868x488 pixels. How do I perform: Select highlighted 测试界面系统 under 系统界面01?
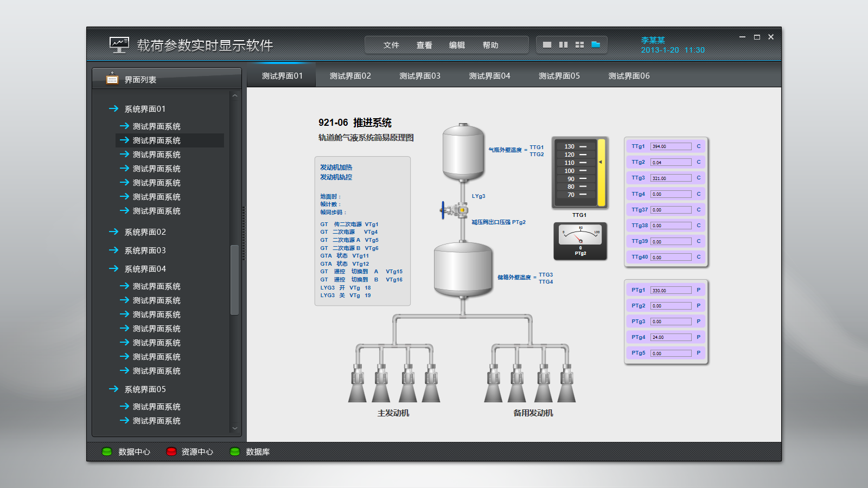tap(170, 140)
